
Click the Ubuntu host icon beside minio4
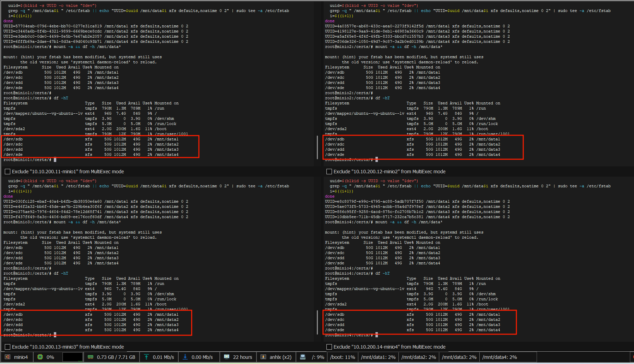(8, 357)
